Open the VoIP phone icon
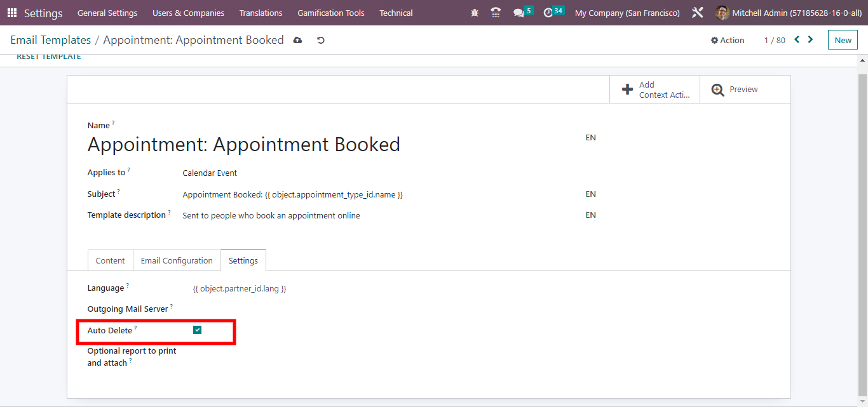This screenshot has width=868, height=407. tap(496, 13)
